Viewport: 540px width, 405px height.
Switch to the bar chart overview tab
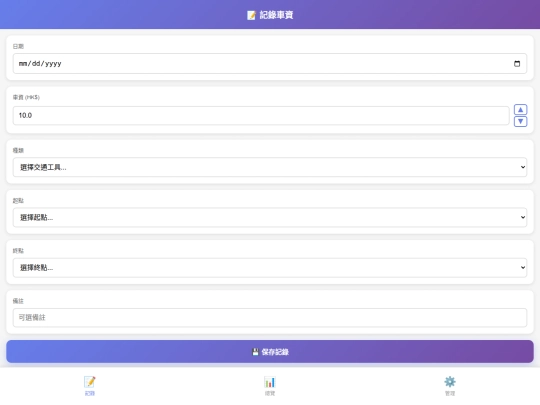click(x=270, y=386)
